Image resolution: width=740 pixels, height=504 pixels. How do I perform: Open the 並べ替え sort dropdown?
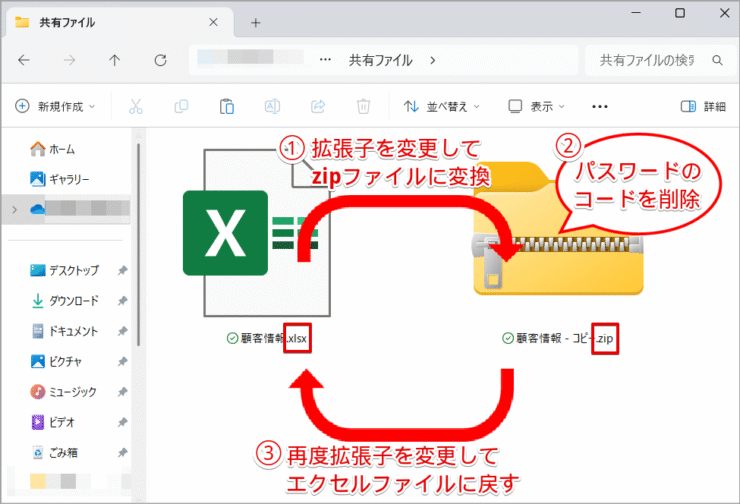tap(441, 107)
